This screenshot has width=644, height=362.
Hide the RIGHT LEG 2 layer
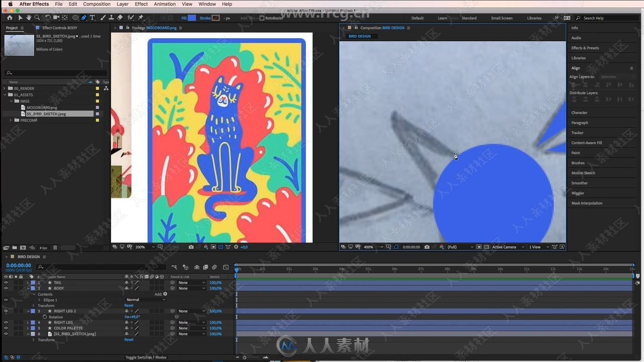(6, 311)
